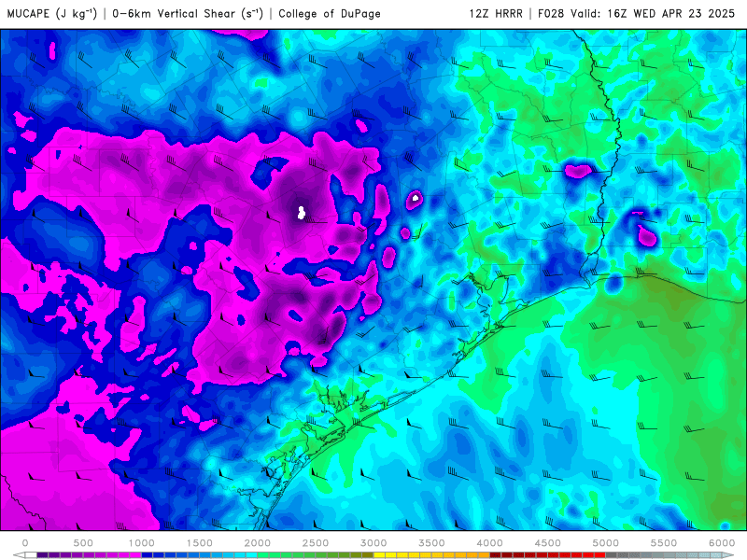The image size is (747, 560).
Task: Click the 1500 value on the color scale
Action: 200,543
